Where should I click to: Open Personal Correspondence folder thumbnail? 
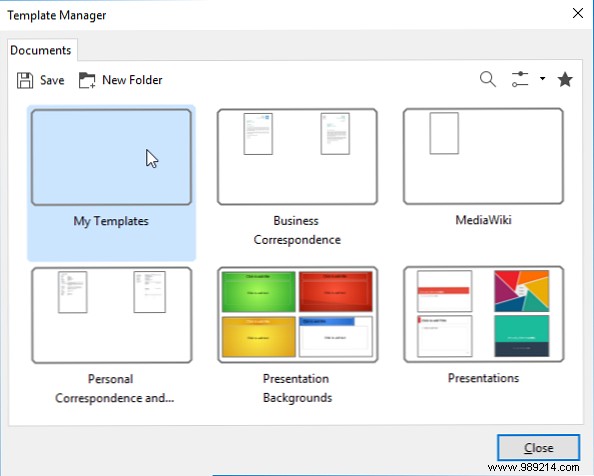click(112, 315)
